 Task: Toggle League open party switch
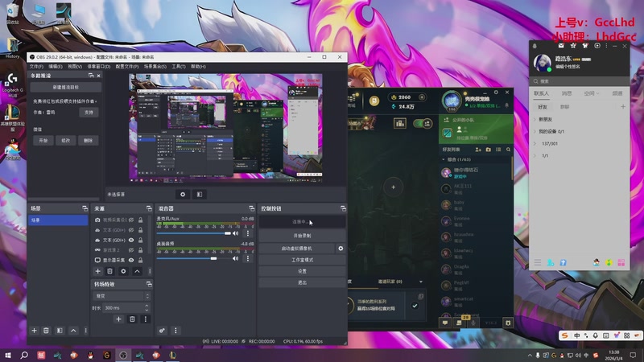coord(422,123)
